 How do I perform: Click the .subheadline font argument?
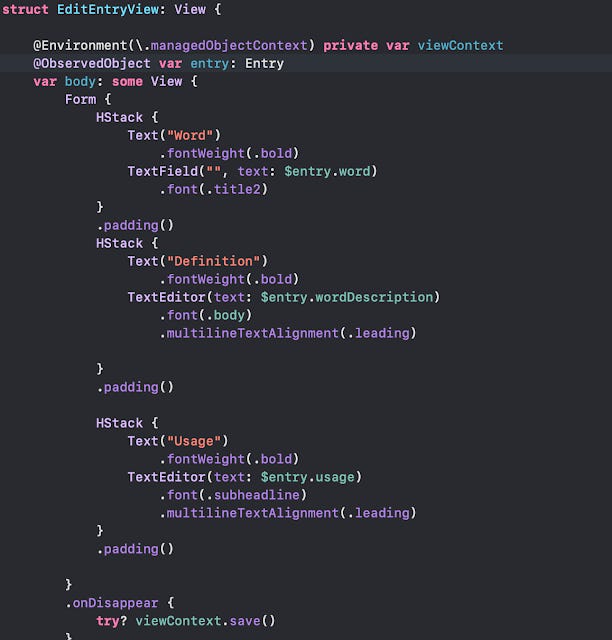point(253,495)
